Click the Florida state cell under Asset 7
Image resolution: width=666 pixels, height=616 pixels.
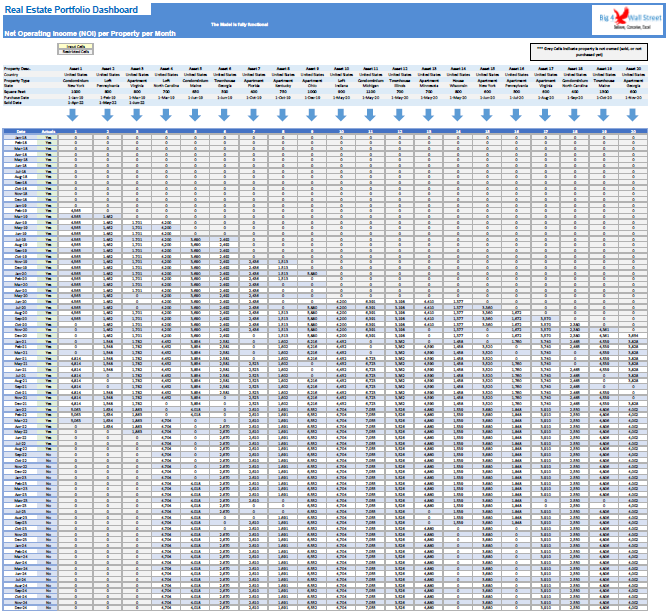pyautogui.click(x=254, y=85)
